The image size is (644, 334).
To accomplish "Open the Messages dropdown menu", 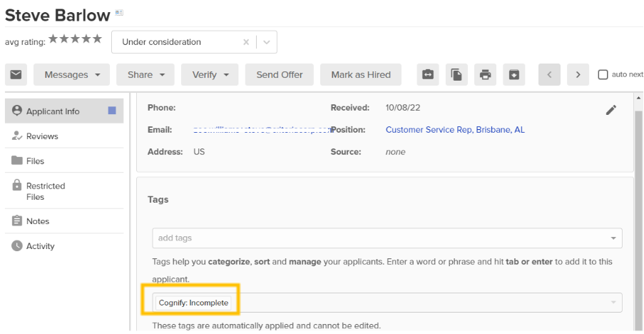I will 71,75.
